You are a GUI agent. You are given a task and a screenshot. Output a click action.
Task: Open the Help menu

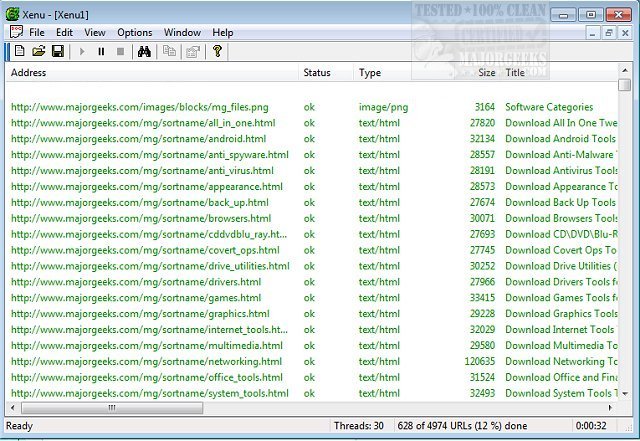click(x=223, y=33)
